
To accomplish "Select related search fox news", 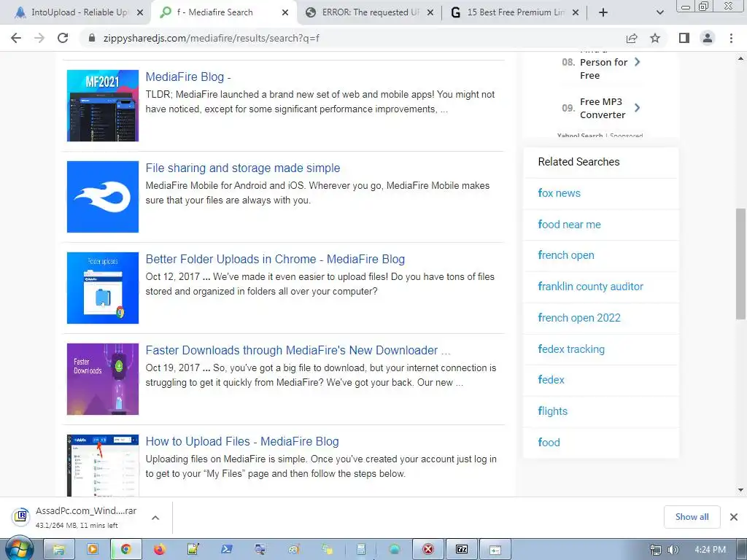I will (559, 192).
